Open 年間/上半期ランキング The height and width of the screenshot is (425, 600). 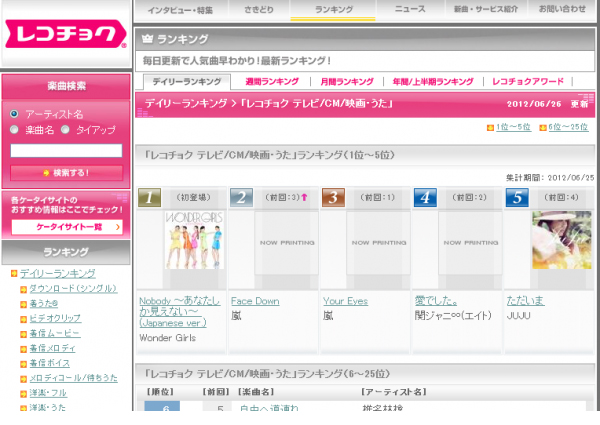pos(433,81)
